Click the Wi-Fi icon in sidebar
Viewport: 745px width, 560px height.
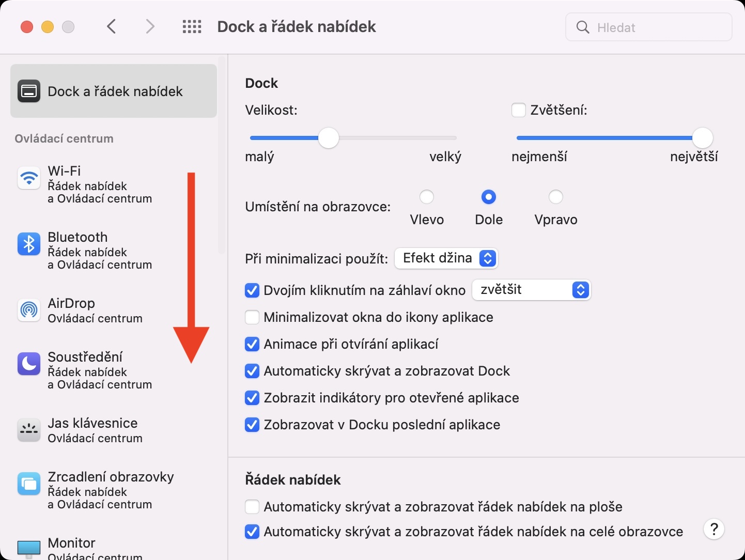point(29,178)
